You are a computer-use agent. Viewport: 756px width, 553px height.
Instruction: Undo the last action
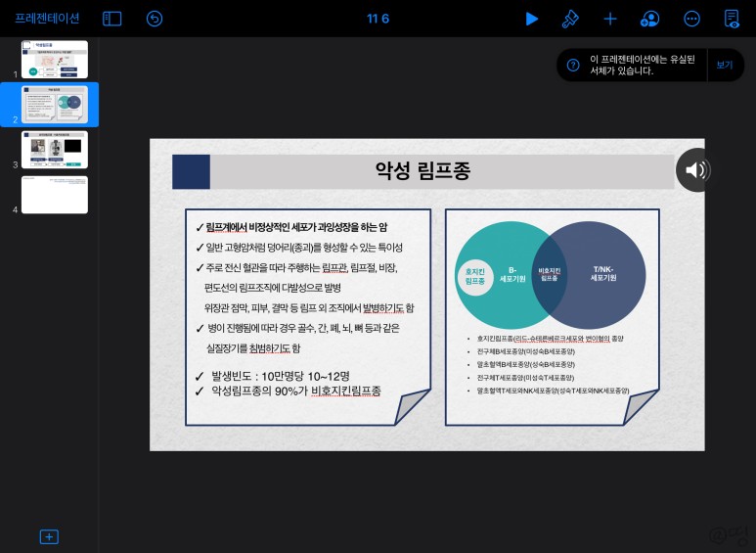155,19
